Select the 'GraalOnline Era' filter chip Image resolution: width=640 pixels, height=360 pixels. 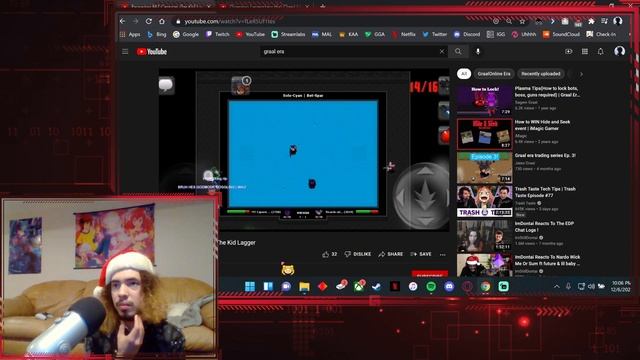[x=494, y=74]
